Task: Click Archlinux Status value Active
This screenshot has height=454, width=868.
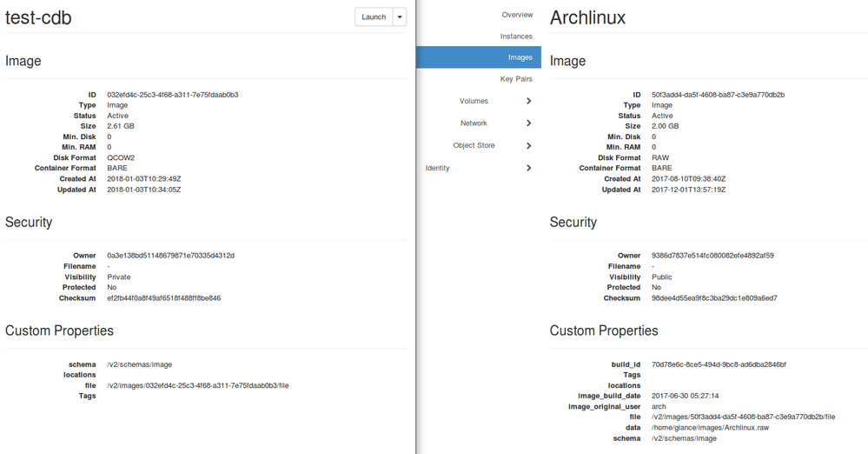Action: (x=663, y=116)
